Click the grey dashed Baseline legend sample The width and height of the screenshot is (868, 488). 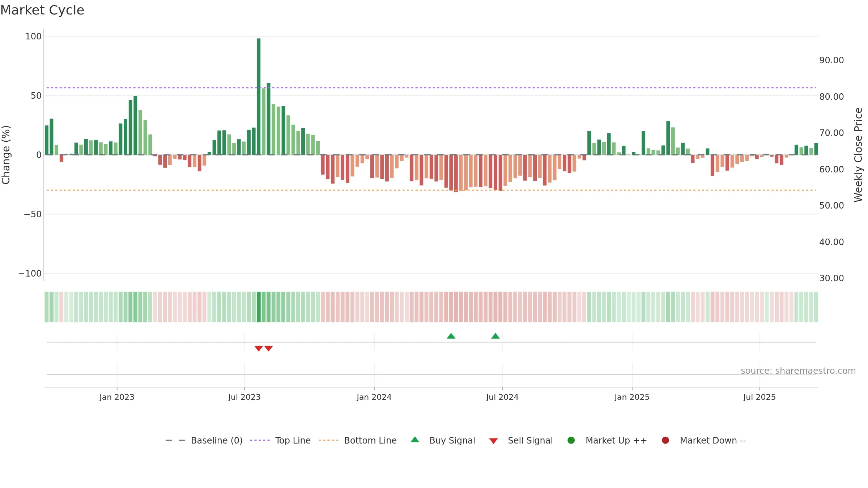point(175,440)
